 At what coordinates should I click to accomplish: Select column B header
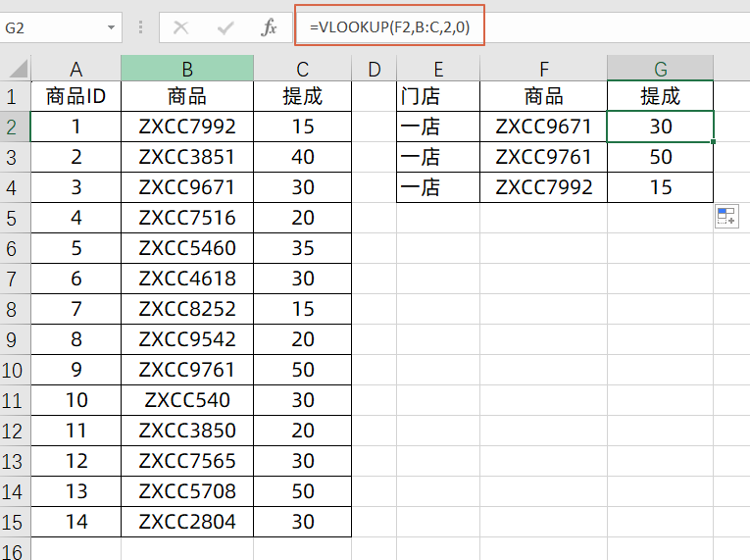[187, 69]
